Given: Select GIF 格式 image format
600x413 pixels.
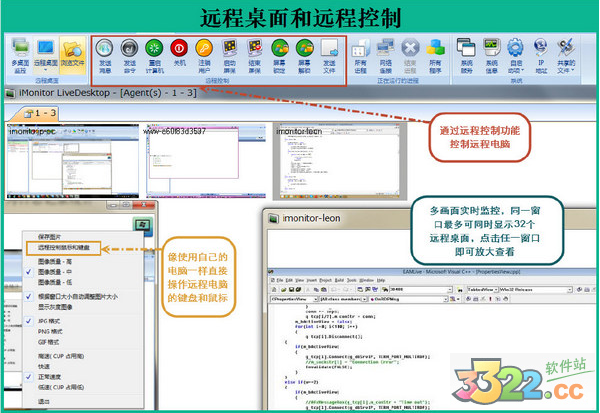Looking at the screenshot, I should tap(48, 342).
